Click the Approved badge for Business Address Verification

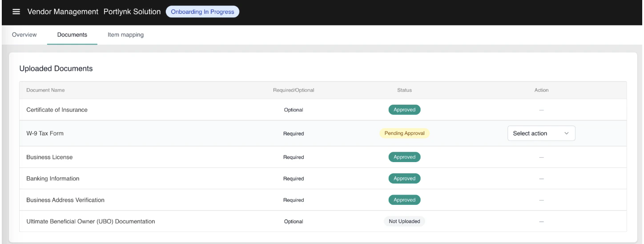[404, 200]
